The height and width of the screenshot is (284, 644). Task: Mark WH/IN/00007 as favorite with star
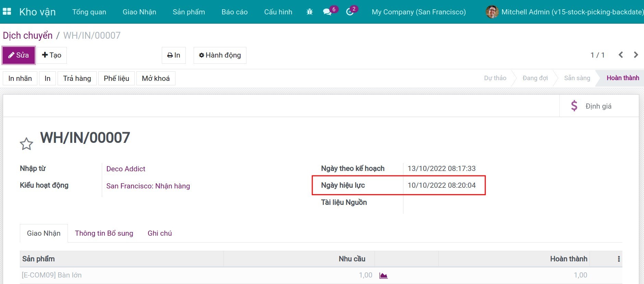click(x=26, y=144)
